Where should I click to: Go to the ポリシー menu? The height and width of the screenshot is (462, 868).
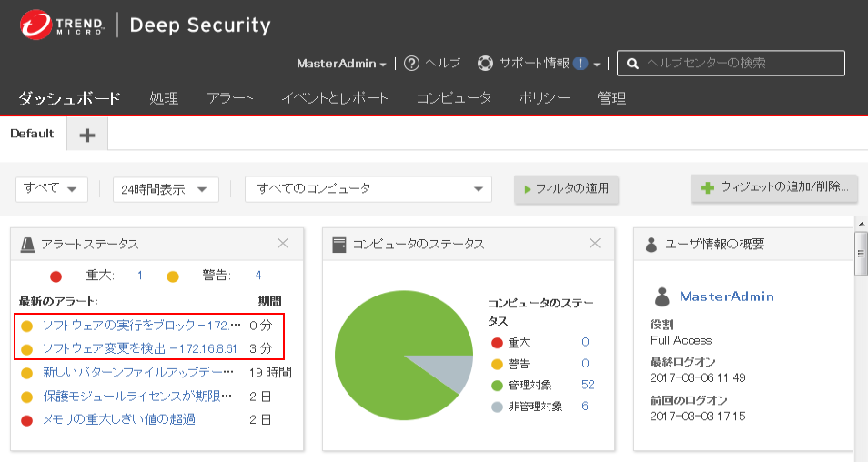tap(544, 98)
